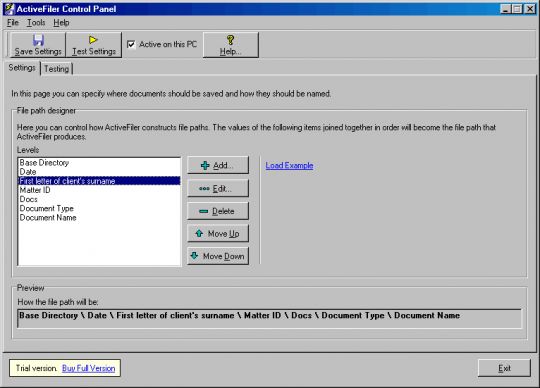Click the ActiveFiler title bar app icon
This screenshot has height=388, width=540.
click(10, 9)
